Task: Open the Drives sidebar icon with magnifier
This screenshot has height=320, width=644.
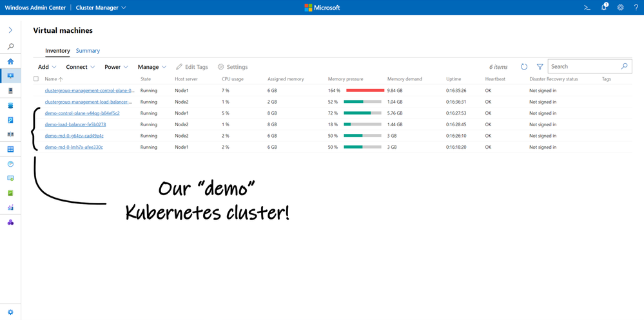Action: click(11, 120)
